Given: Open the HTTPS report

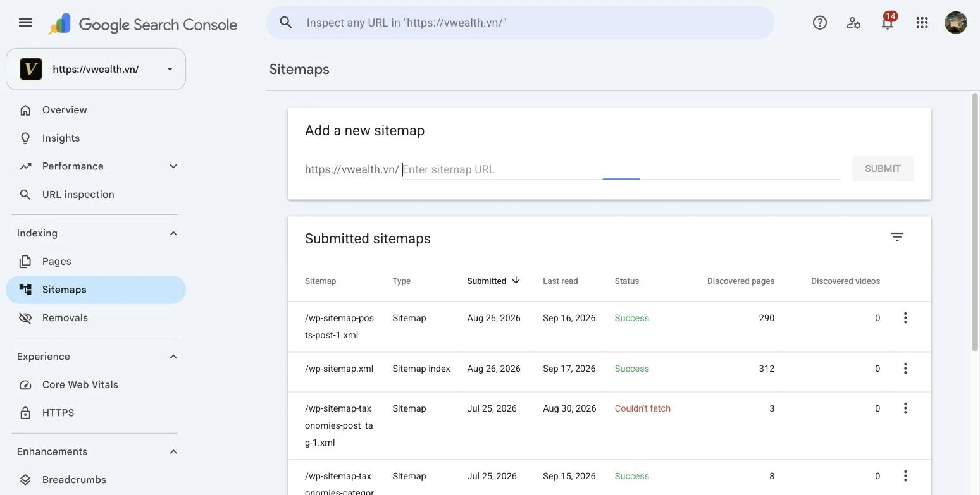Looking at the screenshot, I should 96,413.
